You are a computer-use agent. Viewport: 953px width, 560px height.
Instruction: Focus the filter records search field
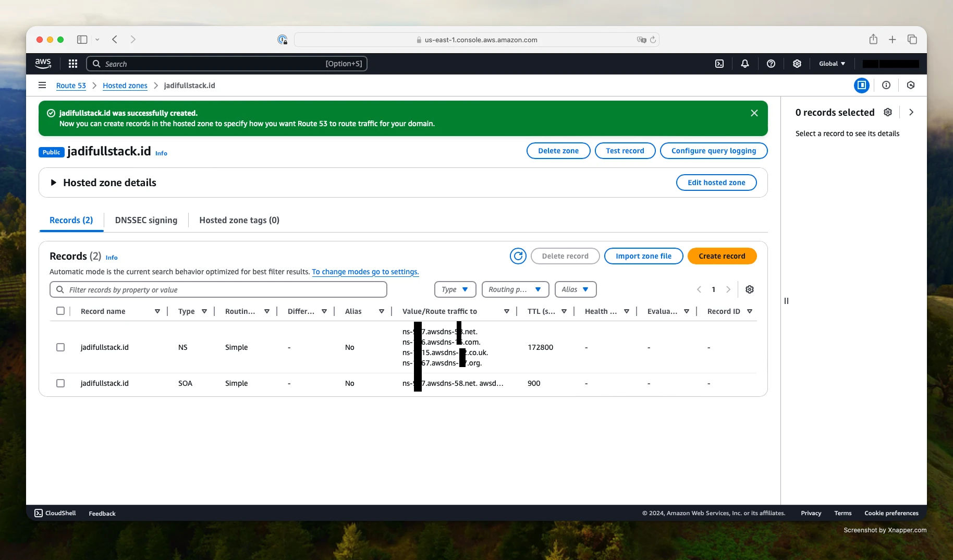pos(218,289)
